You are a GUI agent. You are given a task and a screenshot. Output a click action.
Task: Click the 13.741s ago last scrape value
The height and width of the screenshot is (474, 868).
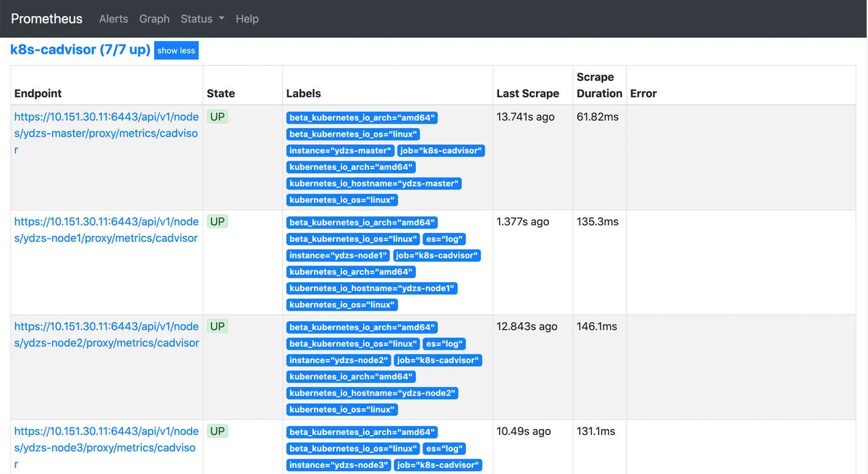[526, 117]
